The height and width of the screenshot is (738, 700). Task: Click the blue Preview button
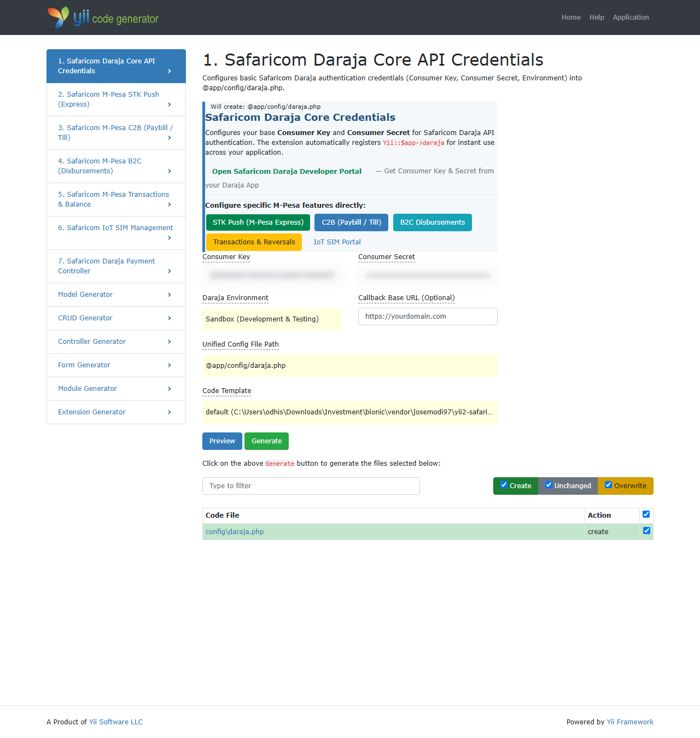(222, 441)
